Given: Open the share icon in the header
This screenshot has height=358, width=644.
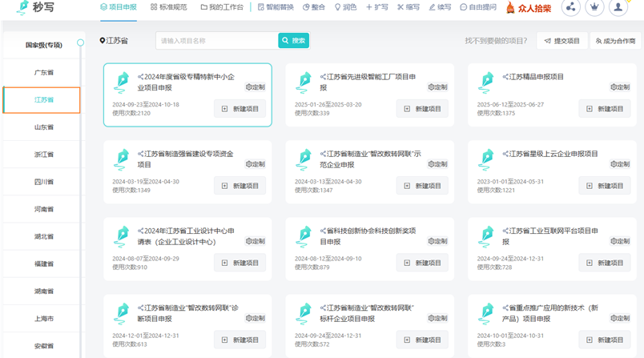Looking at the screenshot, I should click(570, 7).
